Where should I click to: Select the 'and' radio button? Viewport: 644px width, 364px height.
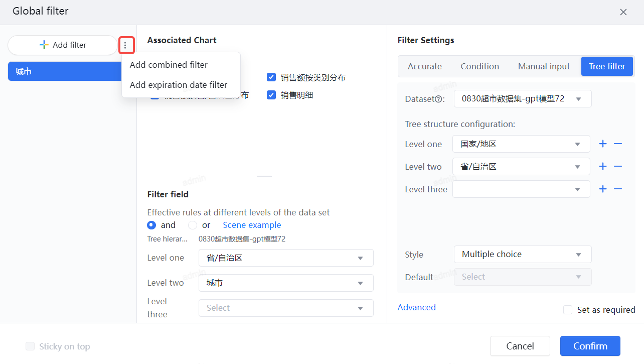tap(151, 225)
